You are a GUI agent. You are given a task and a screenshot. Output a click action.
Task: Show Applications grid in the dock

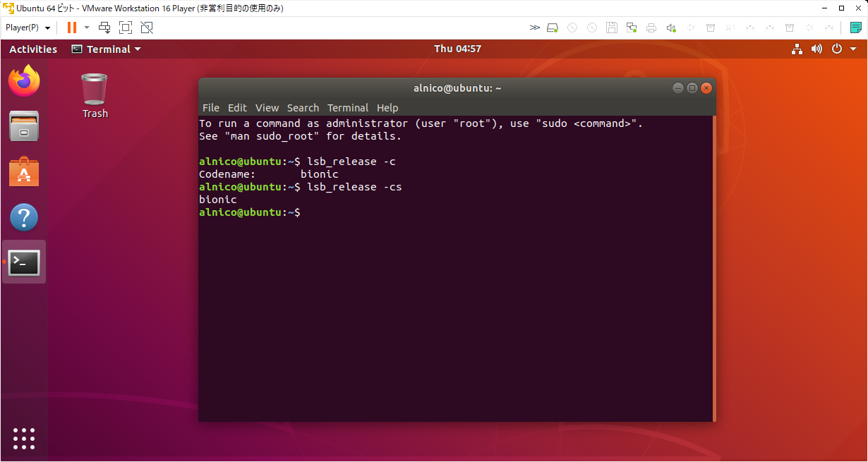[x=24, y=438]
